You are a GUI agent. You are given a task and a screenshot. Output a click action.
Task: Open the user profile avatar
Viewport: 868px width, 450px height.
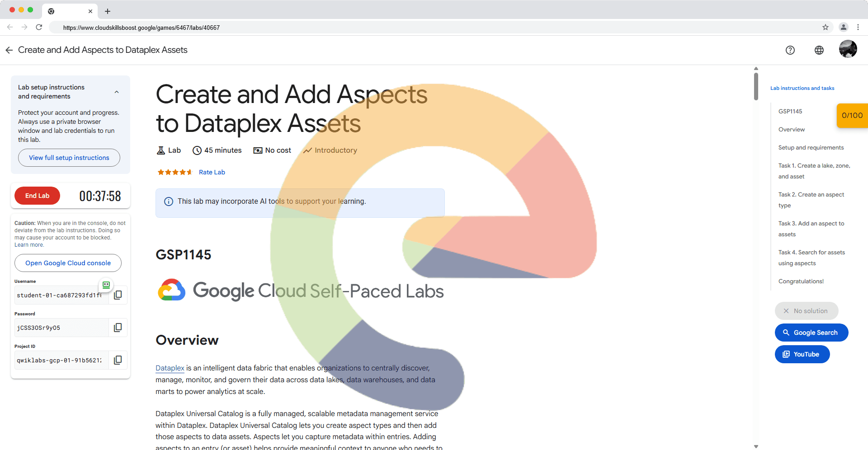click(848, 49)
